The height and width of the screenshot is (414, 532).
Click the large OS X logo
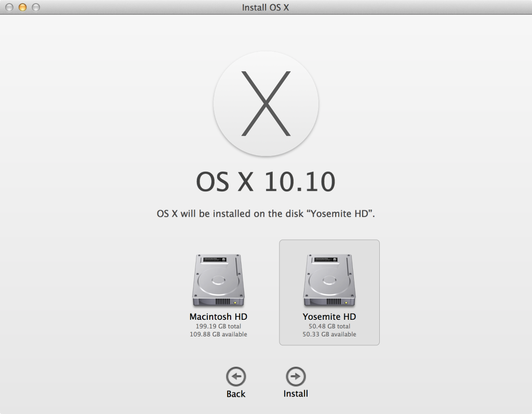point(265,103)
